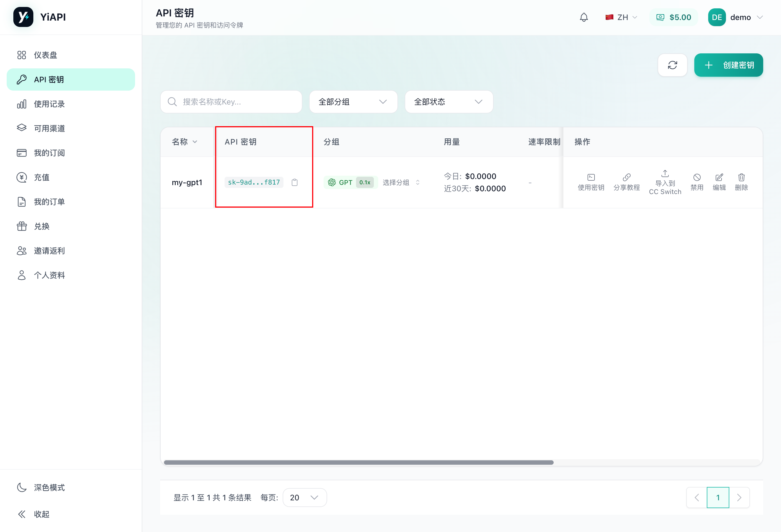781x532 pixels.
Task: Click the DE user avatar
Action: pyautogui.click(x=717, y=17)
